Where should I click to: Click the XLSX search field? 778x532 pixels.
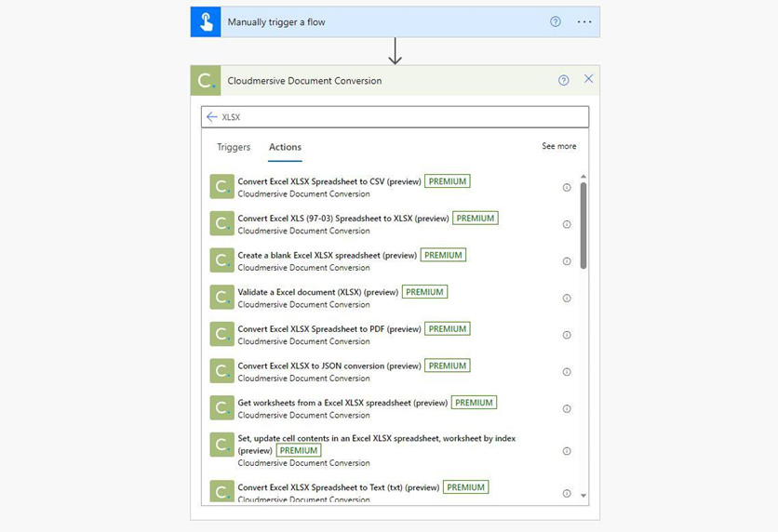click(x=395, y=117)
